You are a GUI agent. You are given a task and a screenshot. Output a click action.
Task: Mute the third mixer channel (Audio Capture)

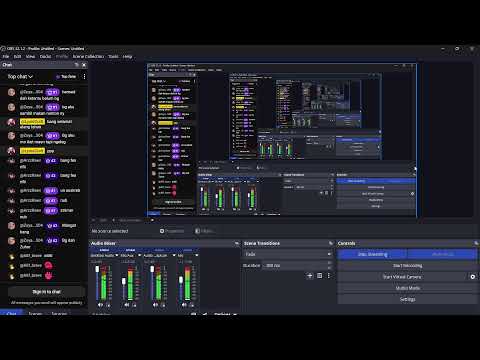click(155, 305)
